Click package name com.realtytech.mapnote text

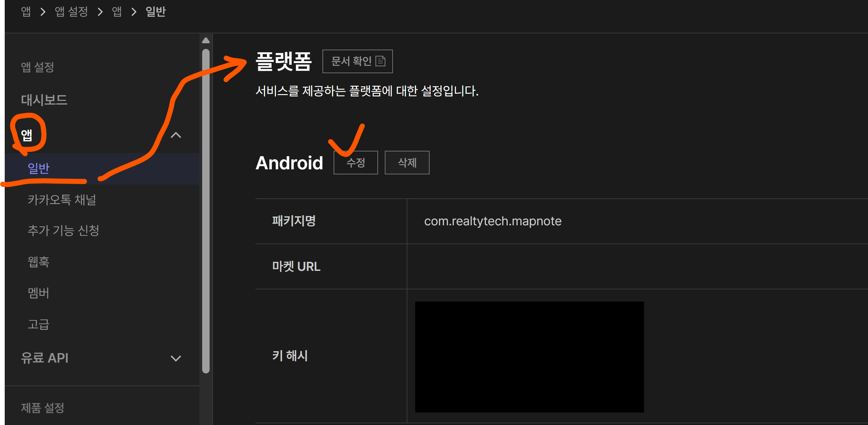coord(492,221)
